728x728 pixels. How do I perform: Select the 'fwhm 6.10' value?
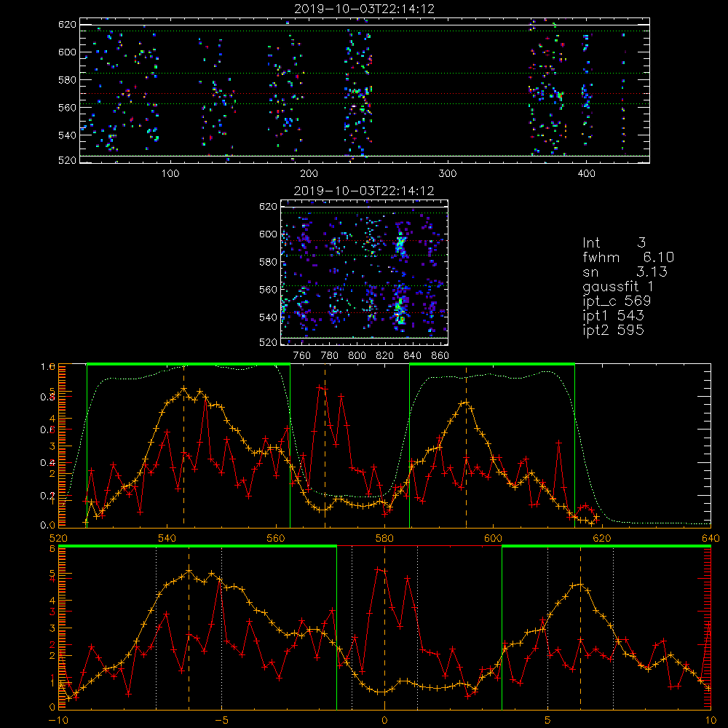[x=628, y=257]
